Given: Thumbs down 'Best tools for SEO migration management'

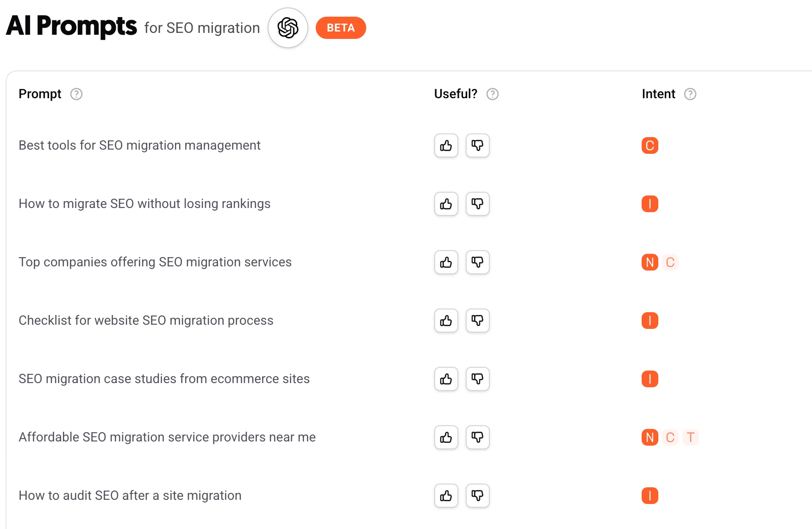Looking at the screenshot, I should (x=477, y=146).
